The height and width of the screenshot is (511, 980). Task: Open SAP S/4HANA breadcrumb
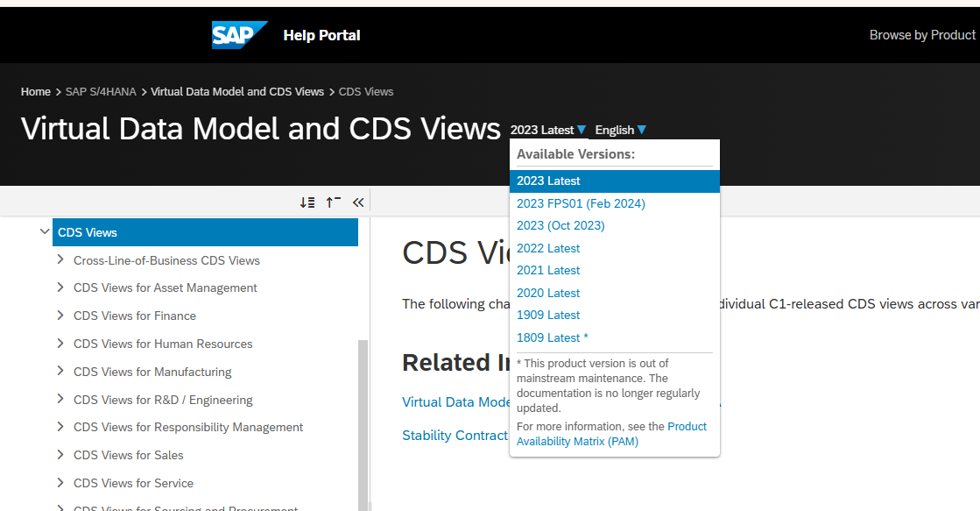click(x=101, y=92)
